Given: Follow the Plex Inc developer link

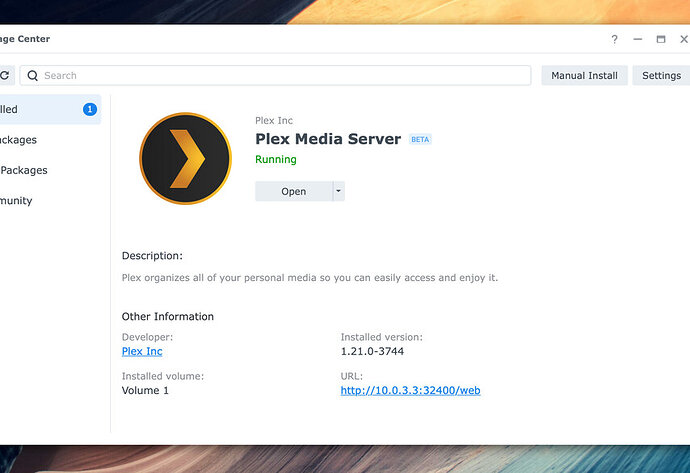Looking at the screenshot, I should point(142,351).
